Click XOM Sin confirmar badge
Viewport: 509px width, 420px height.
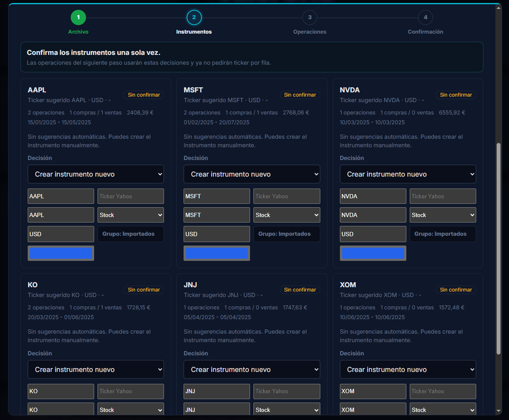(456, 290)
